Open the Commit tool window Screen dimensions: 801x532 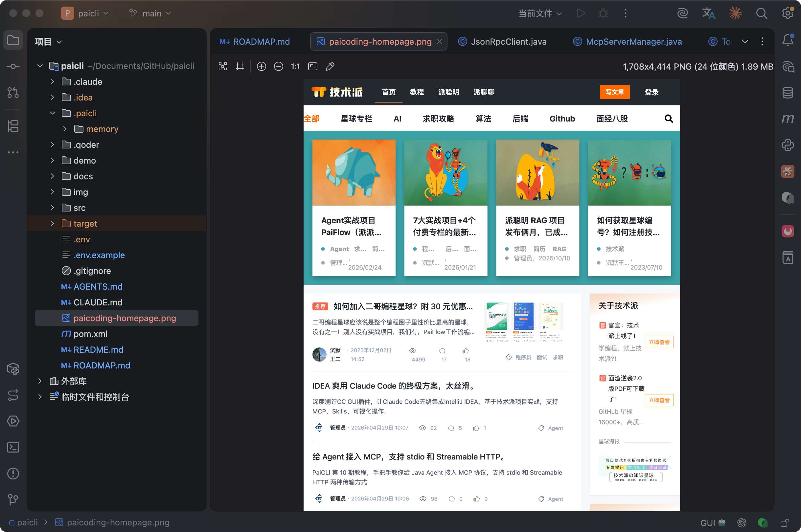tap(13, 66)
